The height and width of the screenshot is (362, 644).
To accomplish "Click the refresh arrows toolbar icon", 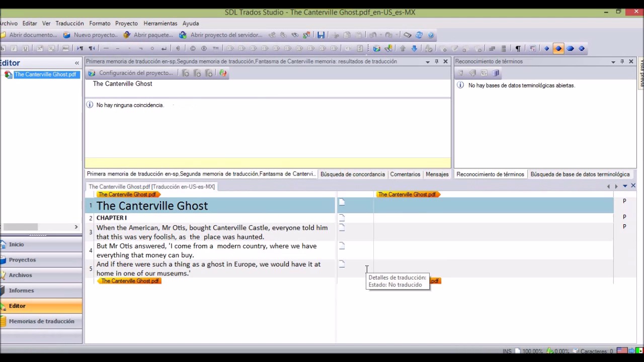I will pos(419,35).
